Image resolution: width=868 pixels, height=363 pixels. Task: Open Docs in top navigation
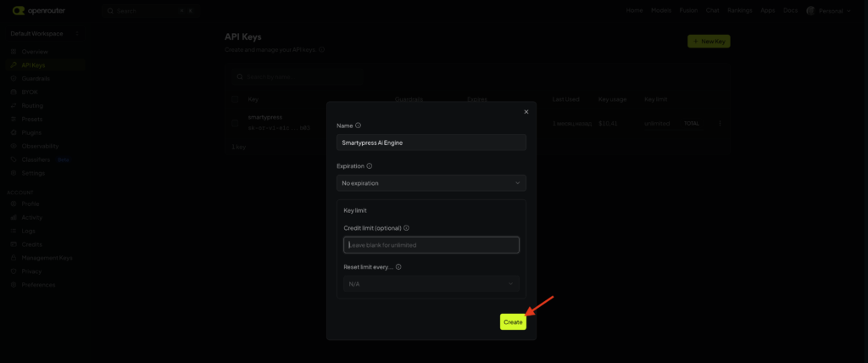791,10
